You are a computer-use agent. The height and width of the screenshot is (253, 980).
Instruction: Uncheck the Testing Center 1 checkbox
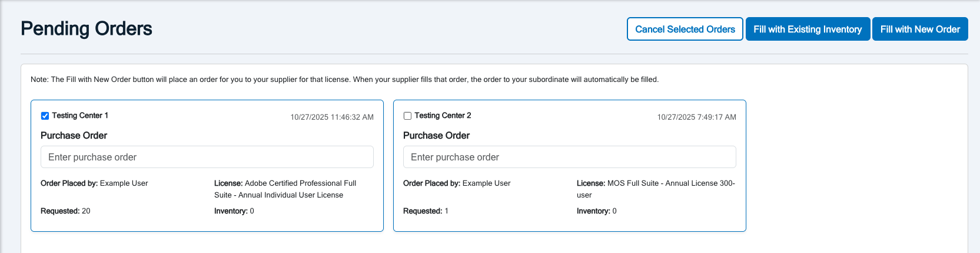pyautogui.click(x=45, y=116)
